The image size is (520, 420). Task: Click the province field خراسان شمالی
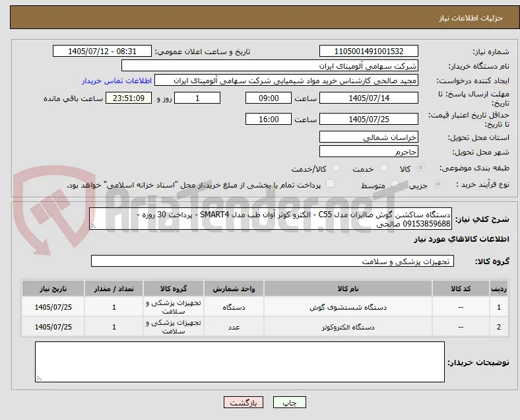click(369, 137)
